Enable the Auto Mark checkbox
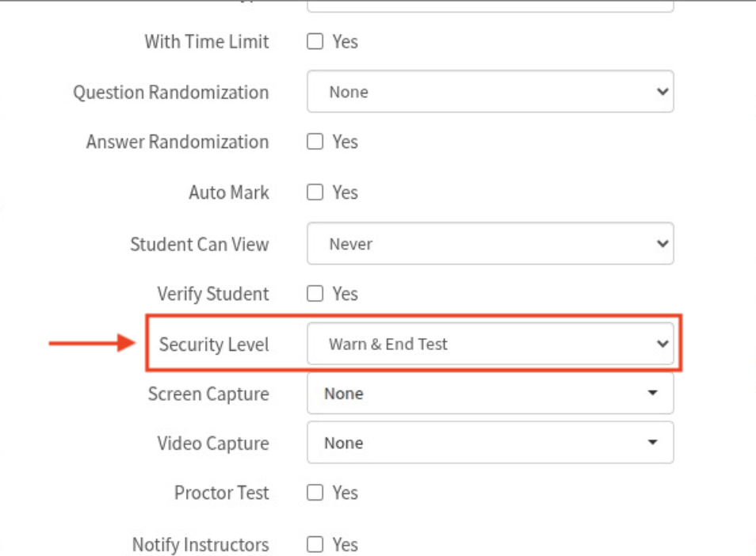Viewport: 756px width, 556px height. [x=315, y=192]
